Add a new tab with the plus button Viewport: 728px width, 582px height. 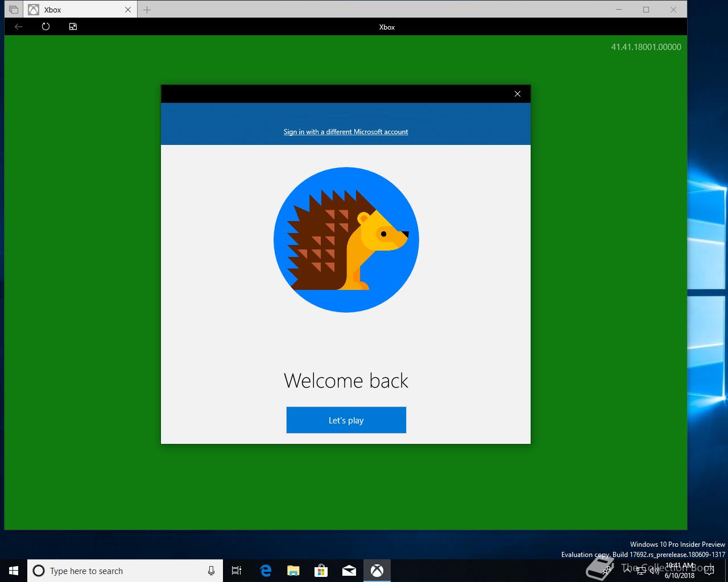coord(147,10)
